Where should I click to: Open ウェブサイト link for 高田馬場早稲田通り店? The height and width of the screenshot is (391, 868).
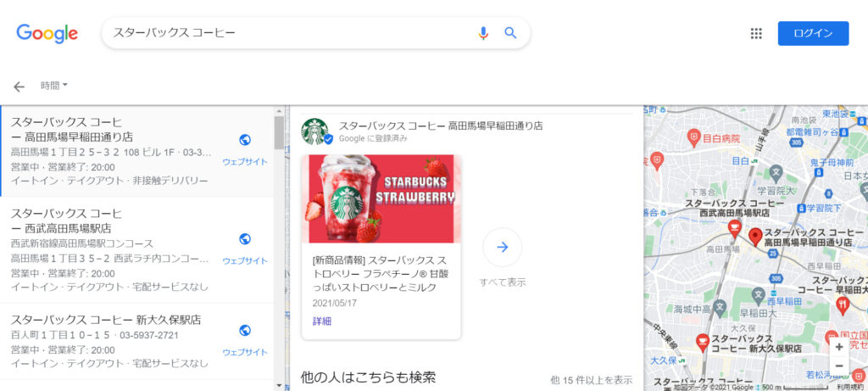[245, 162]
